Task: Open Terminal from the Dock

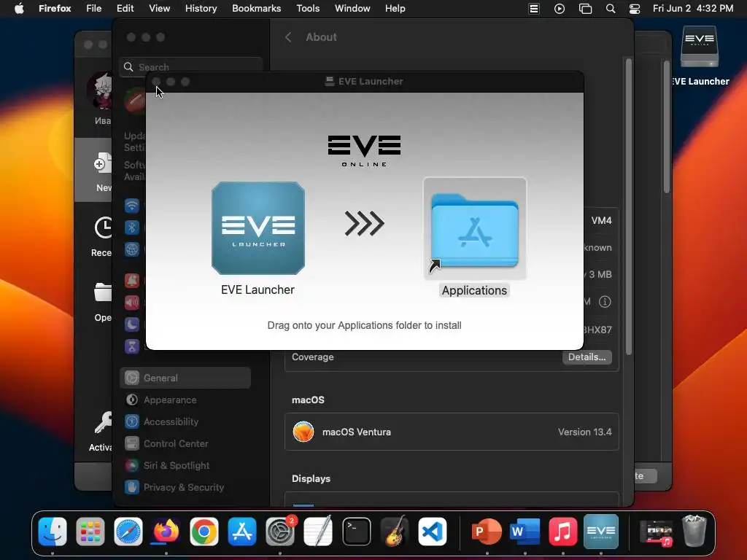Action: point(356,532)
